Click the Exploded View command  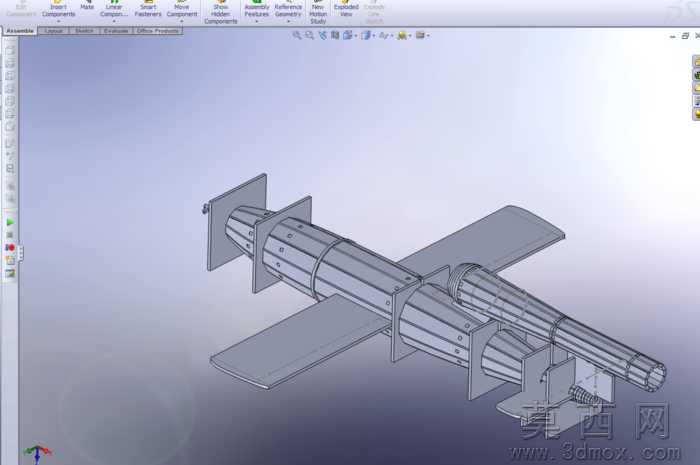[346, 9]
